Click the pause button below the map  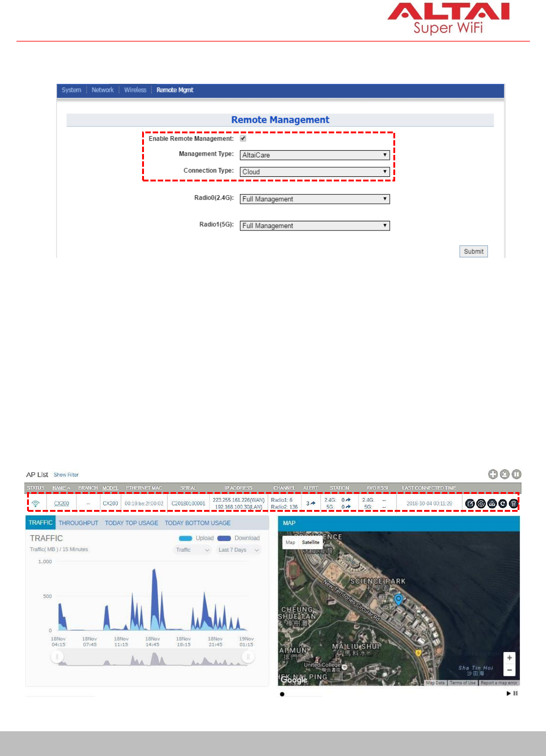[x=516, y=694]
